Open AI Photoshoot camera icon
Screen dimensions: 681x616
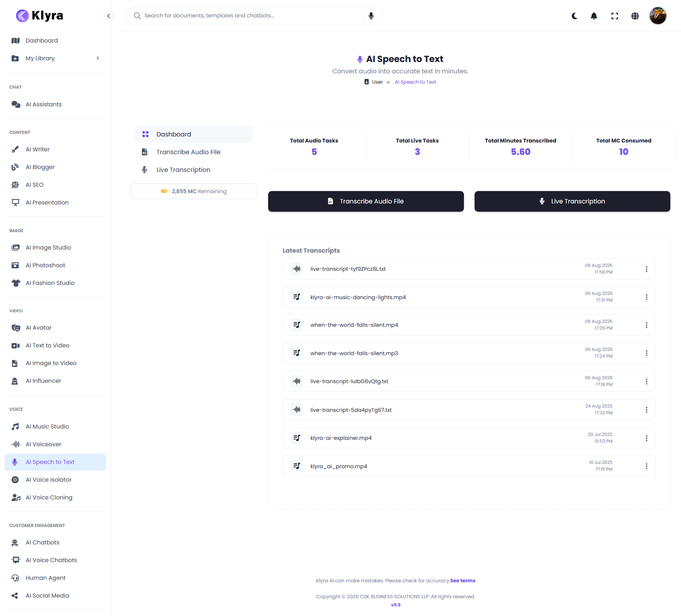tap(15, 265)
